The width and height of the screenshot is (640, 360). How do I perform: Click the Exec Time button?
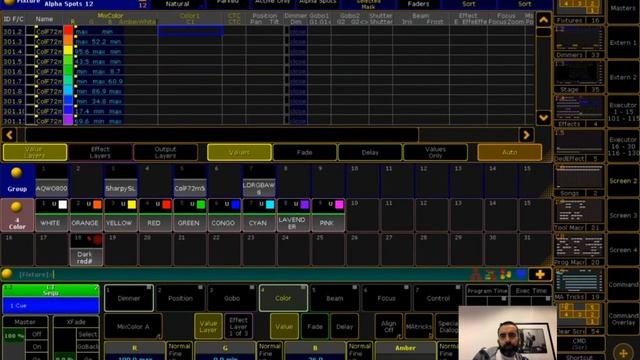531,291
